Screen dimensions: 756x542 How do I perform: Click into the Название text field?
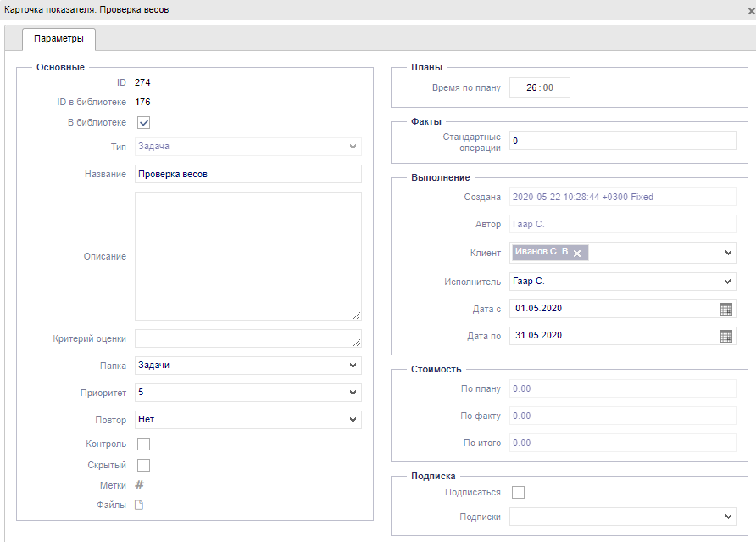point(247,174)
